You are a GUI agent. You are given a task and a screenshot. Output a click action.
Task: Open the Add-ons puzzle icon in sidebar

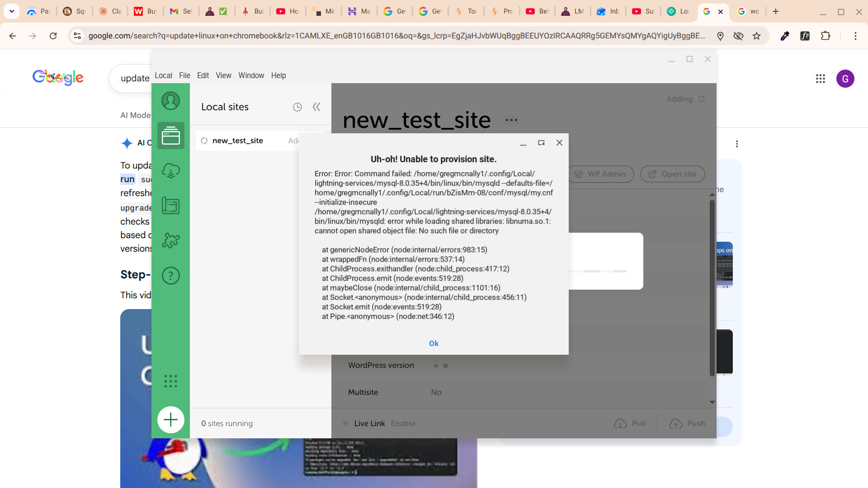[x=170, y=240]
